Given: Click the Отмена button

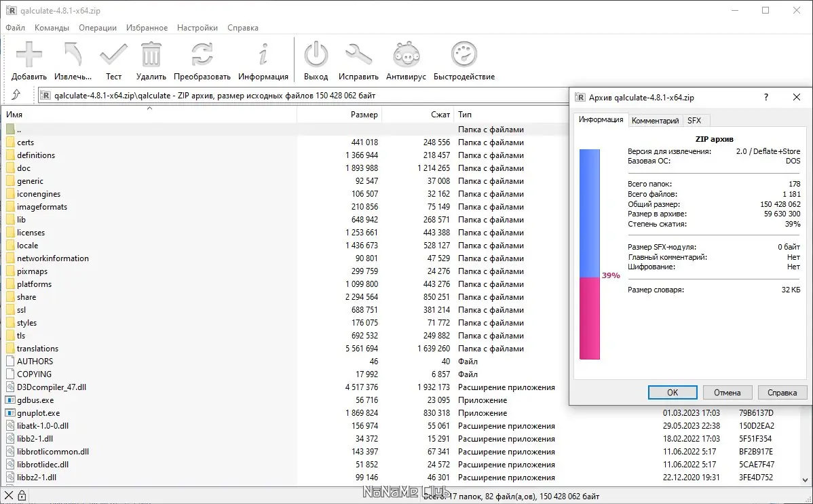Looking at the screenshot, I should click(x=727, y=392).
